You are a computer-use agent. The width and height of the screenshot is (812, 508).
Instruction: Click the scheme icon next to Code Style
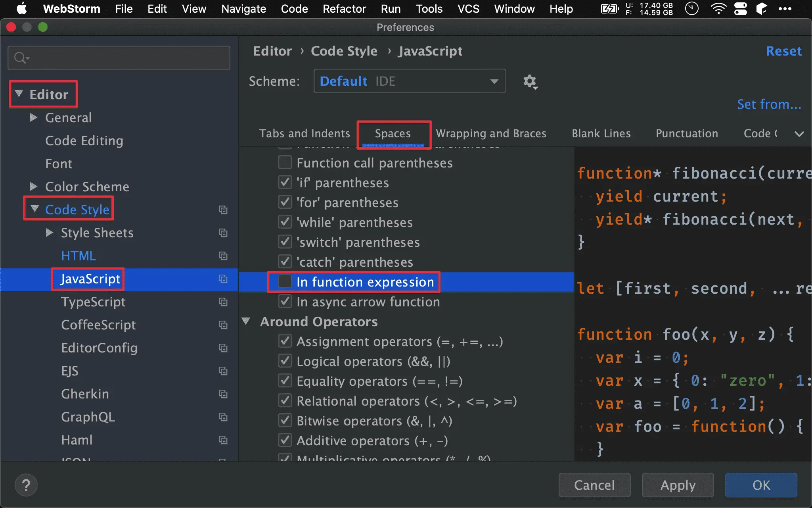point(223,210)
